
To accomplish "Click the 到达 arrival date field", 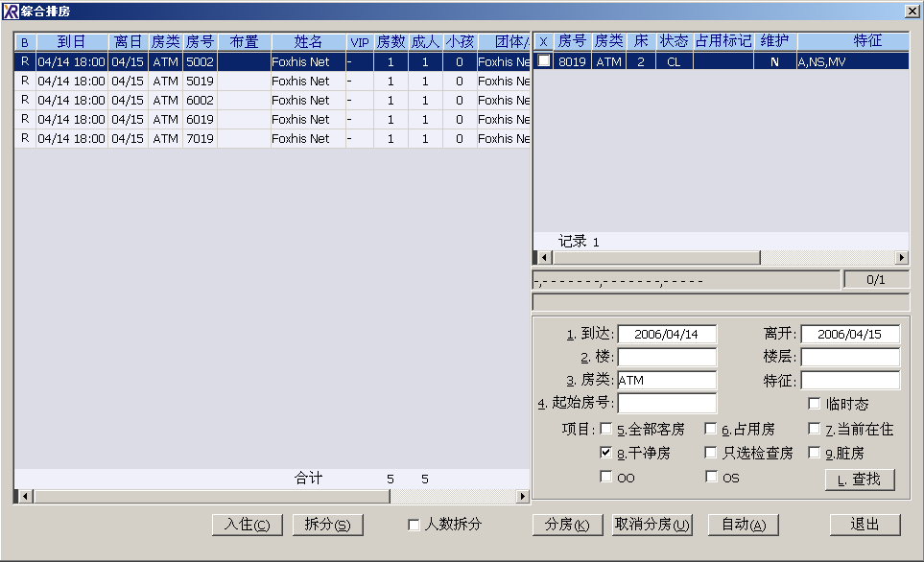I will (666, 334).
